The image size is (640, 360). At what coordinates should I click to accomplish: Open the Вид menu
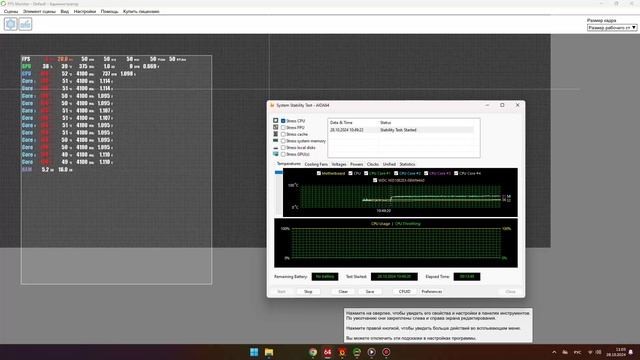click(x=65, y=11)
